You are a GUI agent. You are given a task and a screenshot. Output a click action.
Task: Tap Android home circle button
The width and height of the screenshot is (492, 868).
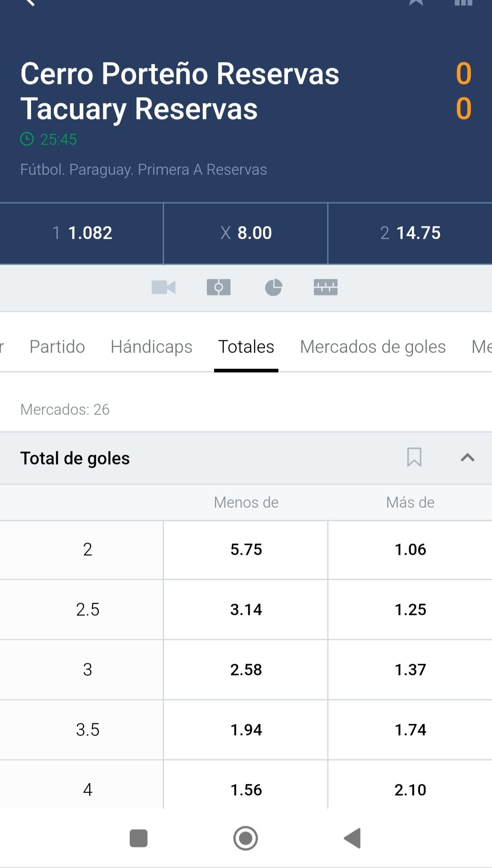[x=246, y=838]
